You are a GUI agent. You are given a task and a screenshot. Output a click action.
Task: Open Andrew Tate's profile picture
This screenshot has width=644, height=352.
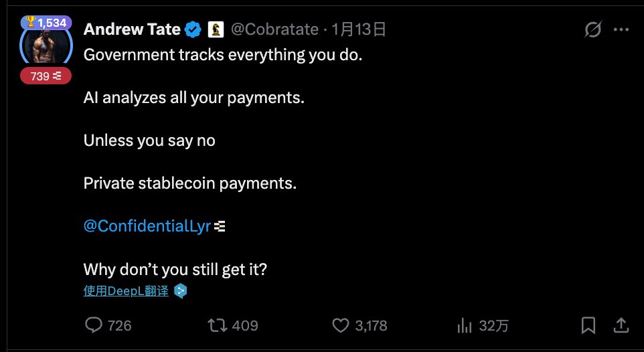pos(46,47)
